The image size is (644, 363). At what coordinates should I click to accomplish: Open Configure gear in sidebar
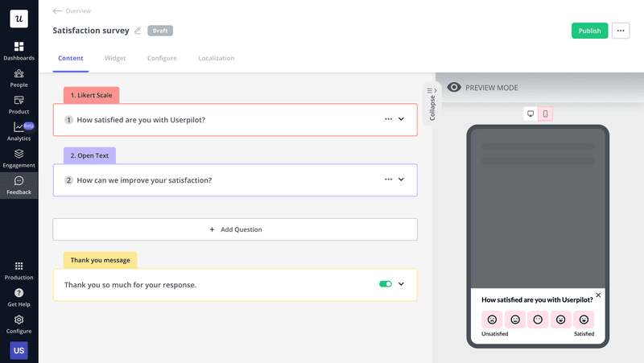[x=19, y=324]
